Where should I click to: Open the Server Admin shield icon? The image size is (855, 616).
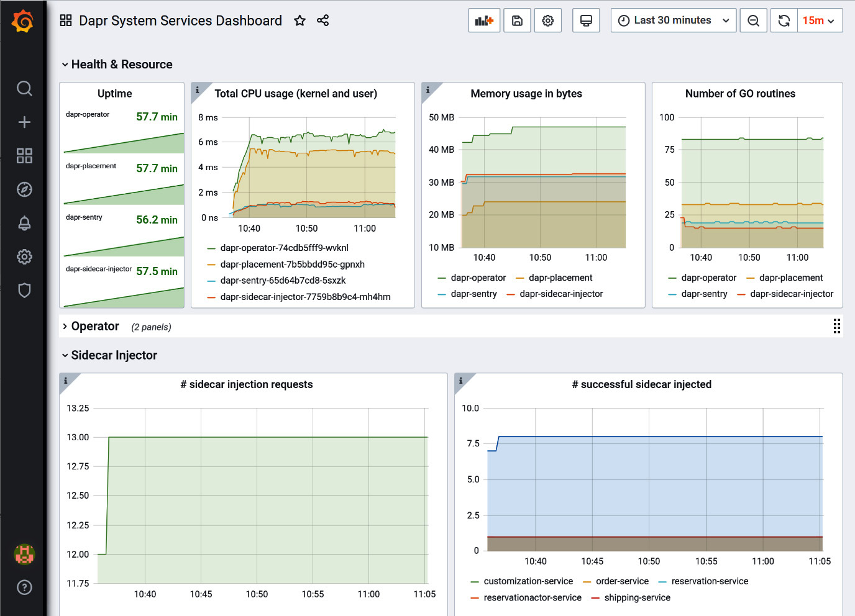pos(24,290)
